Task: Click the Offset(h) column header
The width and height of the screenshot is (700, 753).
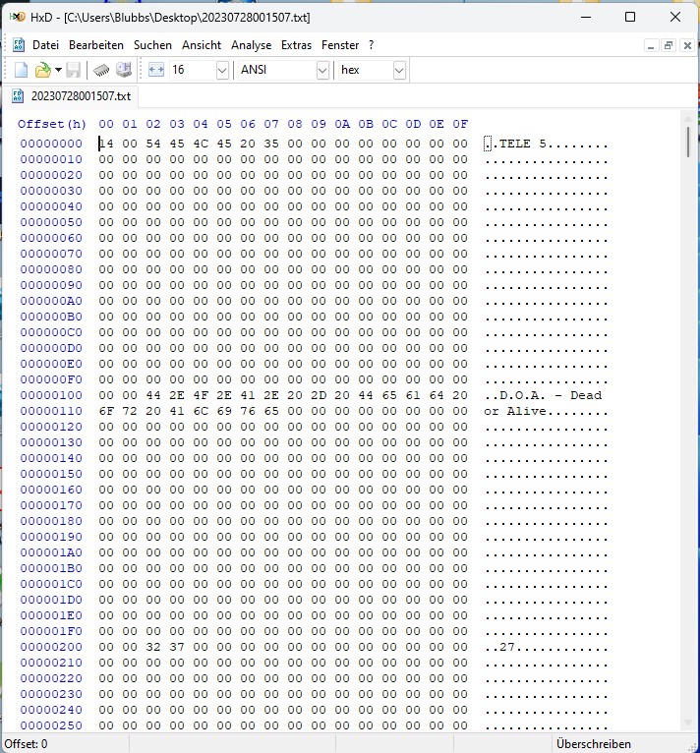Action: [x=52, y=124]
